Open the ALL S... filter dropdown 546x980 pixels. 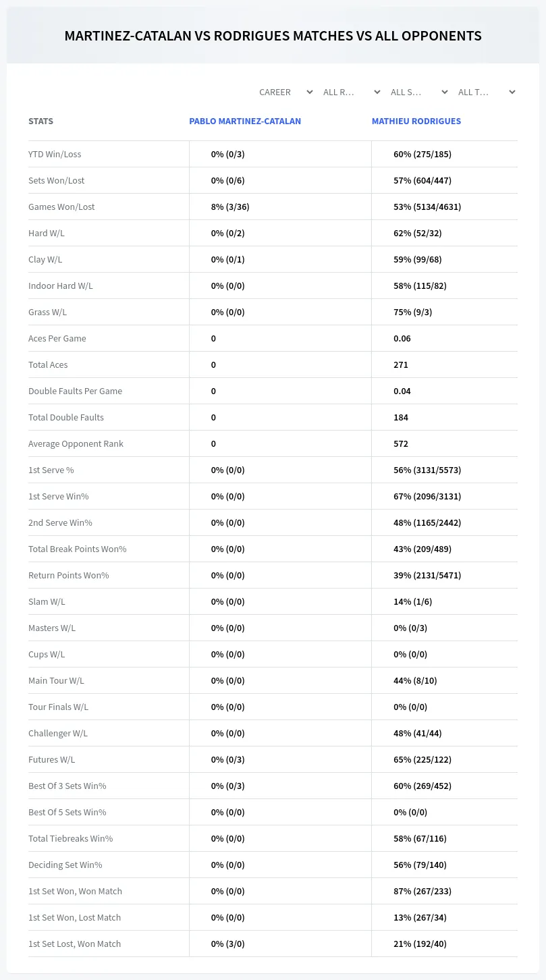pyautogui.click(x=418, y=92)
